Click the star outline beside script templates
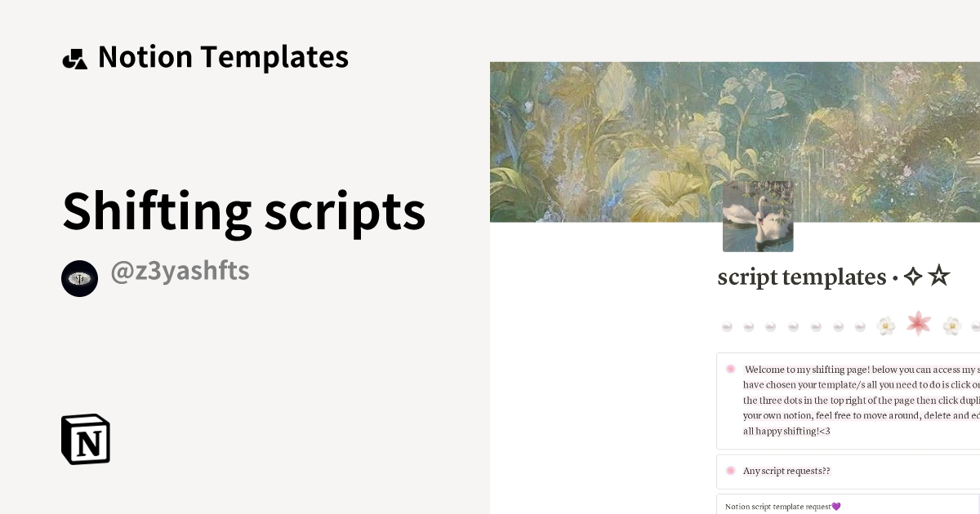Screen dimensions: 980x514 pyautogui.click(x=941, y=276)
